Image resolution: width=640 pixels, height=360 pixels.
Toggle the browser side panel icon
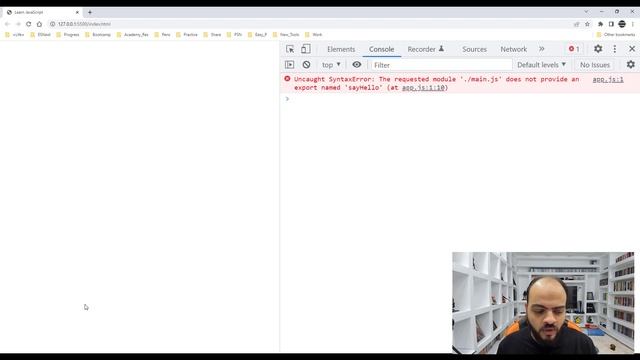coord(611,24)
